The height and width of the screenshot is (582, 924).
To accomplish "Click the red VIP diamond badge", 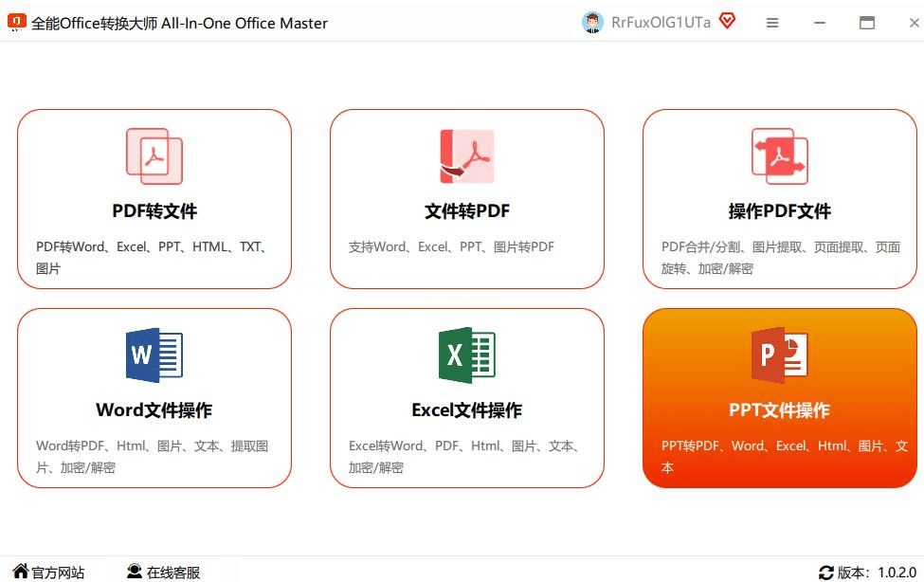I will pos(727,22).
